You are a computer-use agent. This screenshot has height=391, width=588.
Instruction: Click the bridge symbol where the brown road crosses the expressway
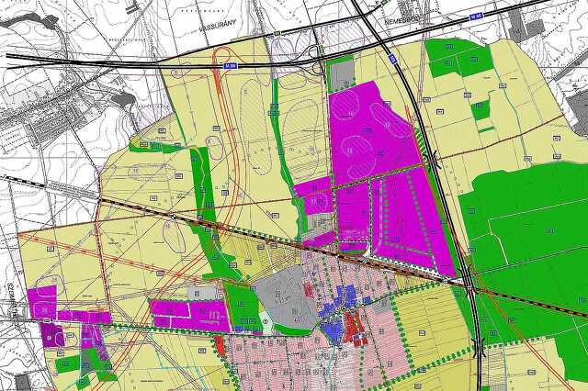pos(435,157)
